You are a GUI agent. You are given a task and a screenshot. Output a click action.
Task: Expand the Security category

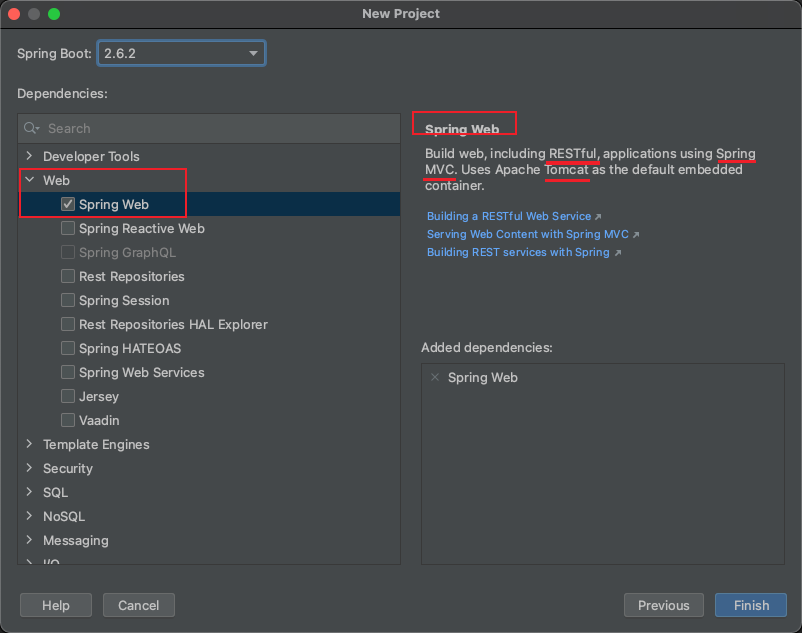(x=29, y=468)
